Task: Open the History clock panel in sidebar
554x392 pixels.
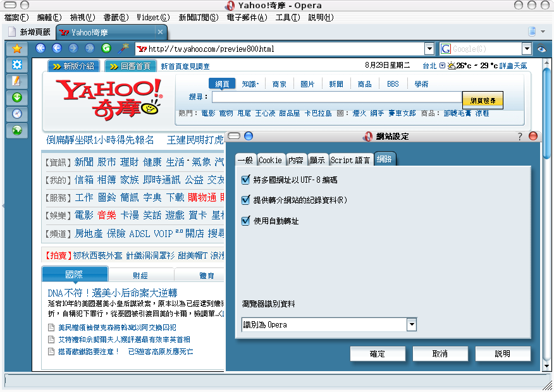Action: pos(16,114)
